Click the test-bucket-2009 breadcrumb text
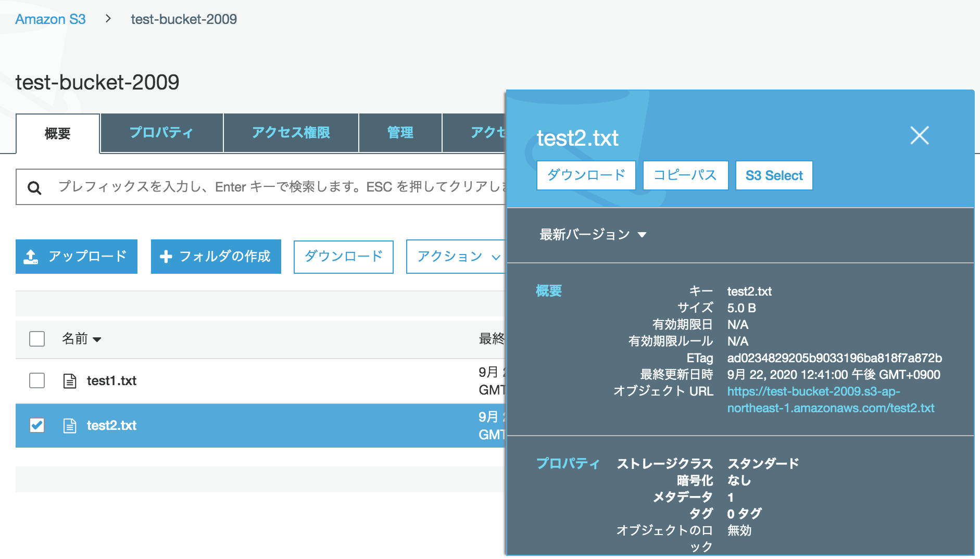 pos(184,19)
